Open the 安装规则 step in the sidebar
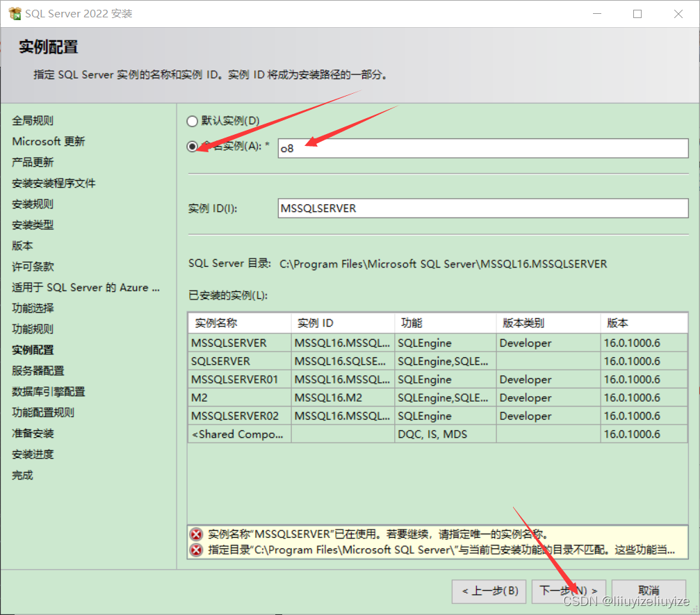This screenshot has width=700, height=615. pos(33,204)
